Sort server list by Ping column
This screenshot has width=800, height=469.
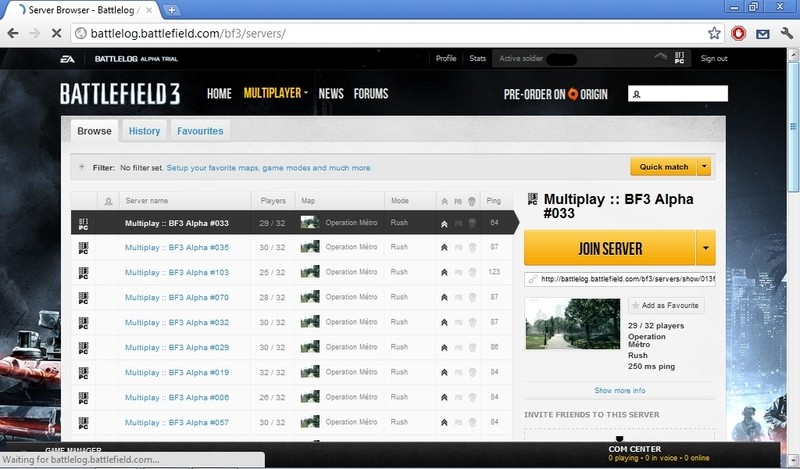tap(493, 201)
